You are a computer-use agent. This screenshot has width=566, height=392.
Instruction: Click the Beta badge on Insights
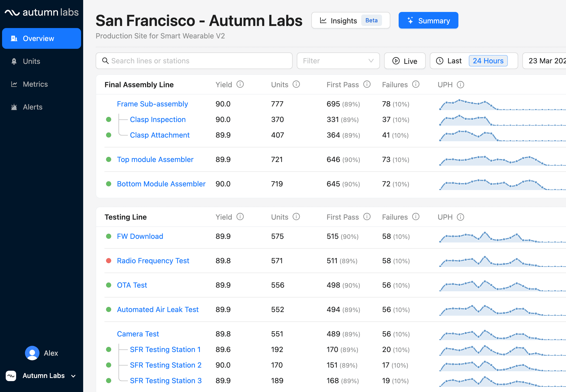point(371,20)
